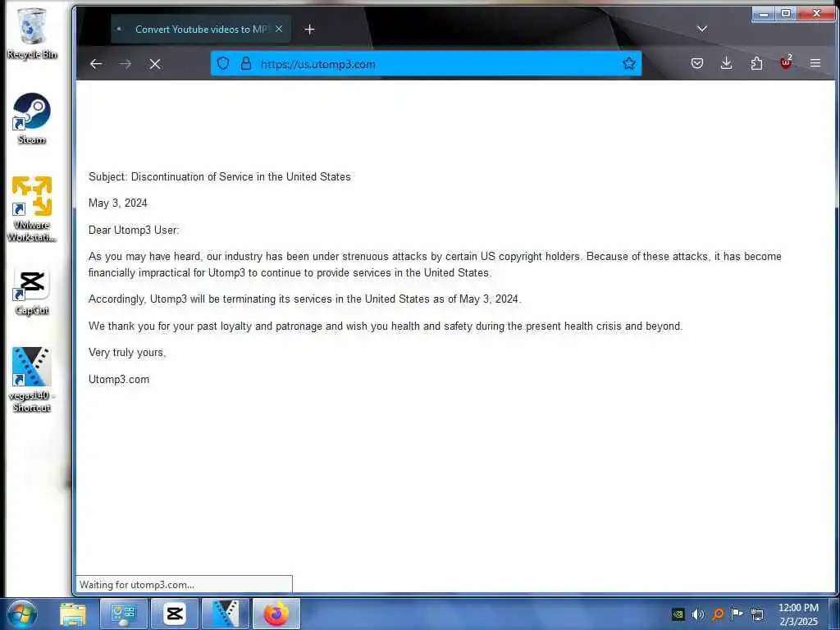Click the Waiting for utomp3.com status text
The width and height of the screenshot is (840, 630).
pos(137,584)
